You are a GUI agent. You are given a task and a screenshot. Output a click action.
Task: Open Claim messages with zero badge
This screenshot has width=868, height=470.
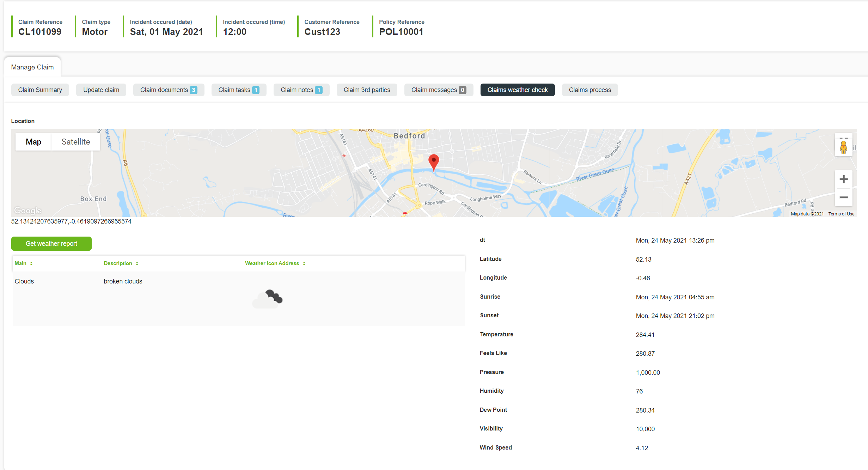pyautogui.click(x=438, y=90)
